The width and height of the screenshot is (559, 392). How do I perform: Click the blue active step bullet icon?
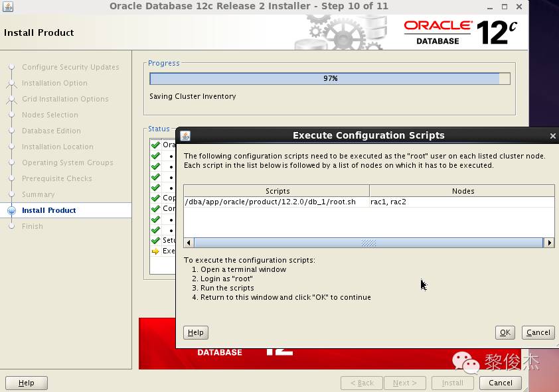pos(12,210)
